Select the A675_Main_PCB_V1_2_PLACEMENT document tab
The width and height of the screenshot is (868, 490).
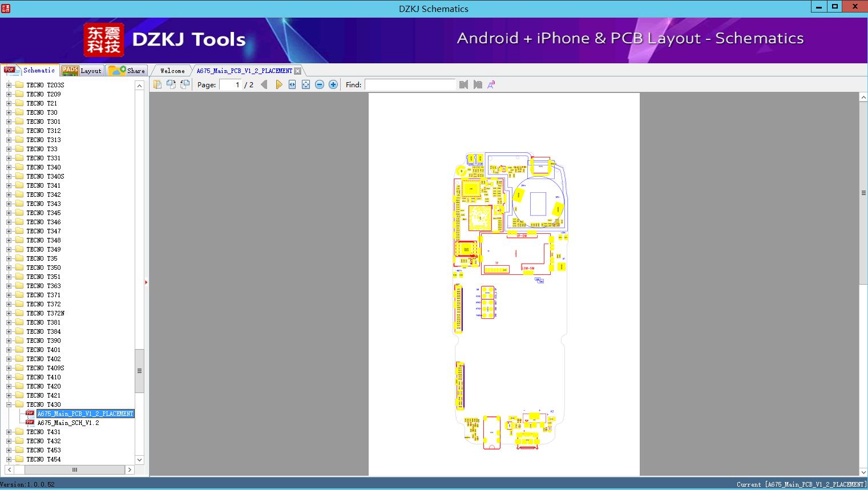pyautogui.click(x=244, y=71)
